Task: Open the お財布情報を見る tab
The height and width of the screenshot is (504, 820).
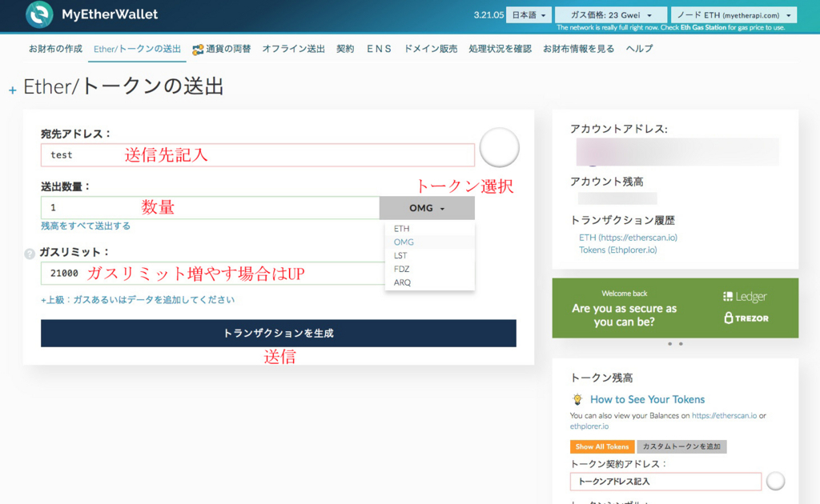Action: pyautogui.click(x=578, y=49)
